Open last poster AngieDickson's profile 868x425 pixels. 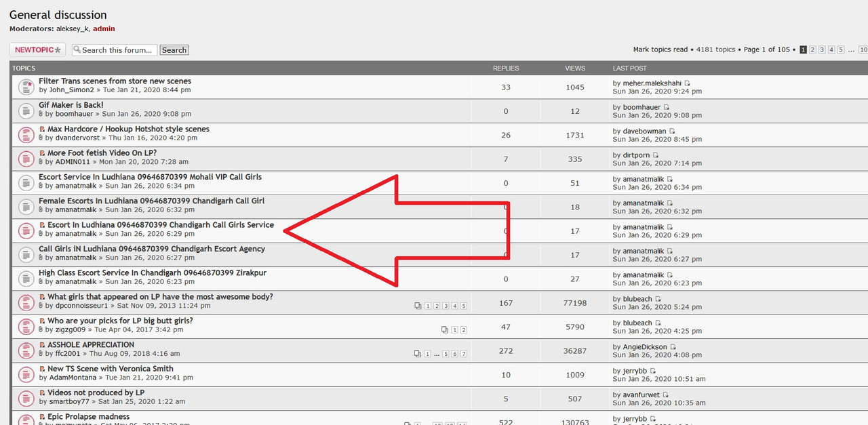[x=645, y=347]
